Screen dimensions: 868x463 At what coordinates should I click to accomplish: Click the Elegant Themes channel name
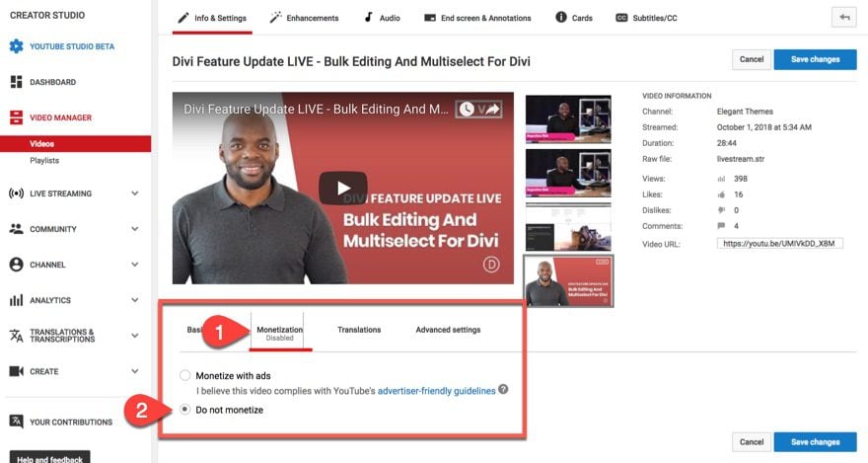click(x=745, y=112)
